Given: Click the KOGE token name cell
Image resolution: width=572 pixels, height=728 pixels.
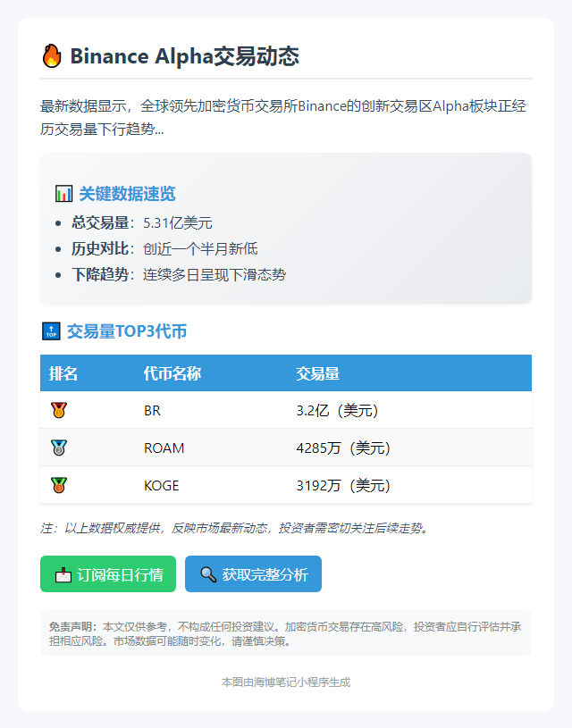Looking at the screenshot, I should pyautogui.click(x=162, y=486).
